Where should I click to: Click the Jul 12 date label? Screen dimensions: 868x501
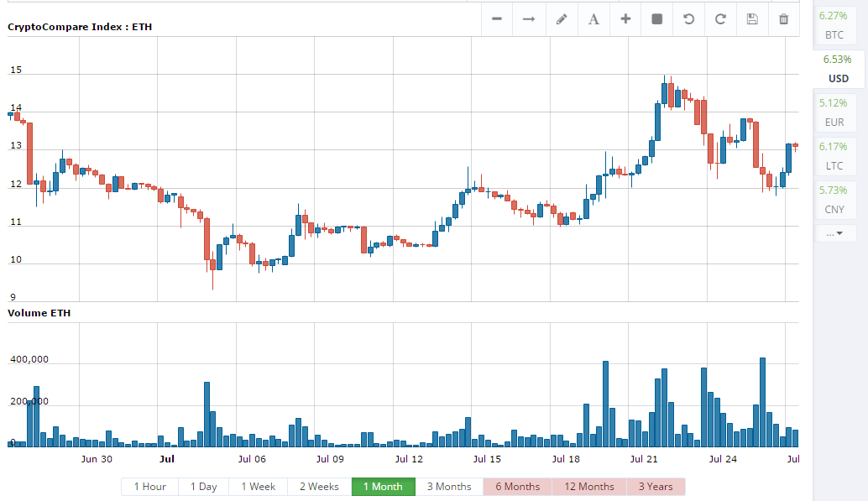click(409, 459)
